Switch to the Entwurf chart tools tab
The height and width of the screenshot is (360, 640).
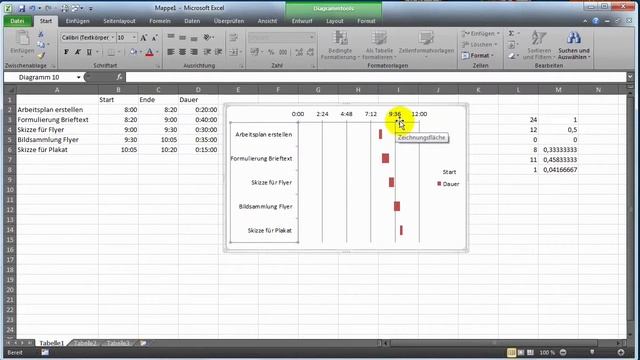pos(302,21)
